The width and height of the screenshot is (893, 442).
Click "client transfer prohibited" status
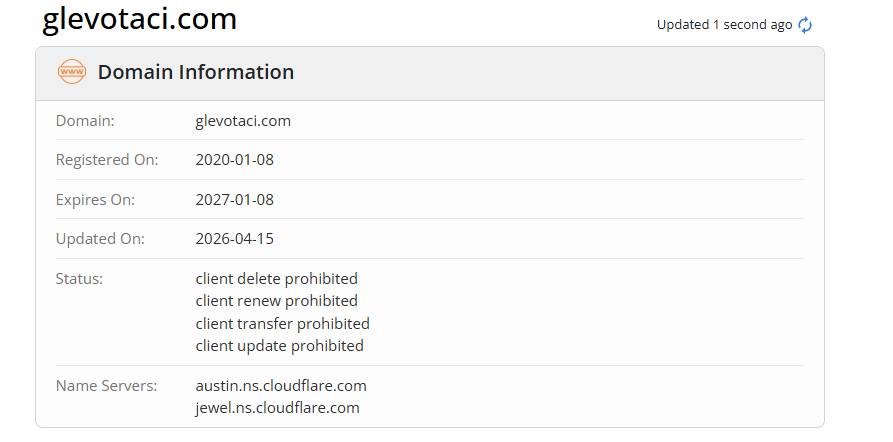pos(282,323)
